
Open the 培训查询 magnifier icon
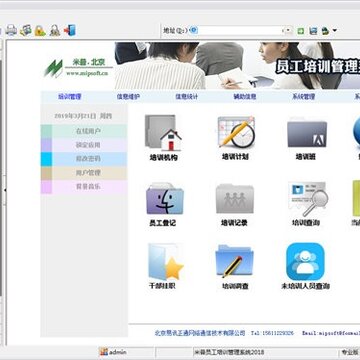click(308, 199)
